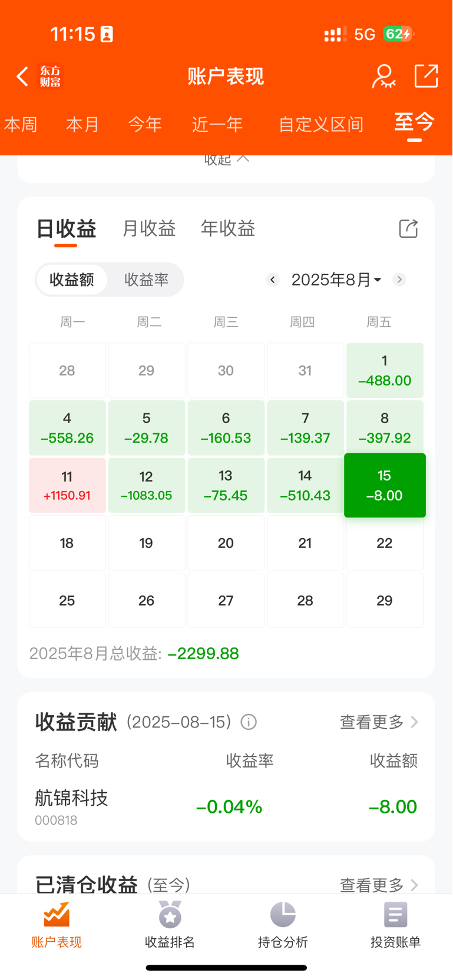Tap the share icon in top bar
Screen dimensions: 453x980
426,77
